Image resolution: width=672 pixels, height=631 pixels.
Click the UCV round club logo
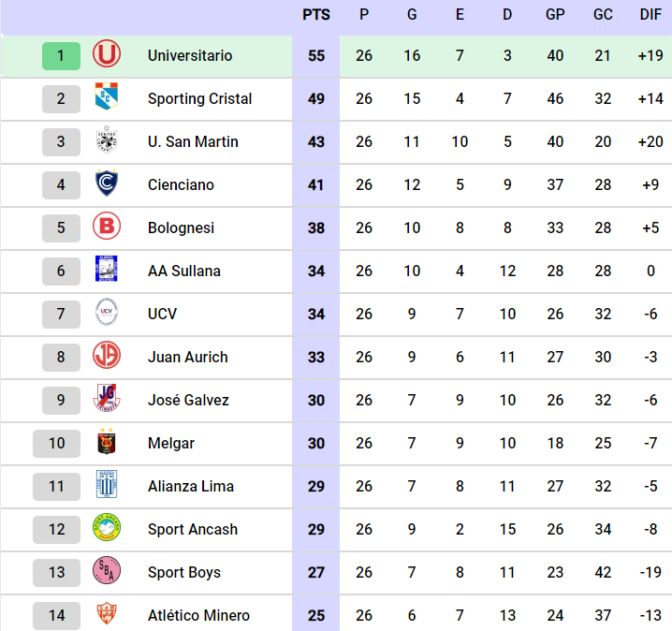click(107, 314)
